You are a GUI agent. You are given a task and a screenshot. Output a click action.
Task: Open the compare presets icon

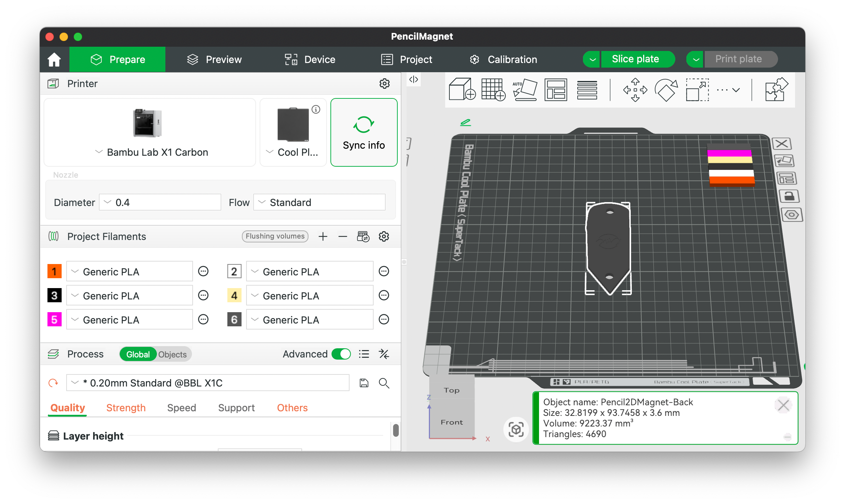(x=384, y=354)
